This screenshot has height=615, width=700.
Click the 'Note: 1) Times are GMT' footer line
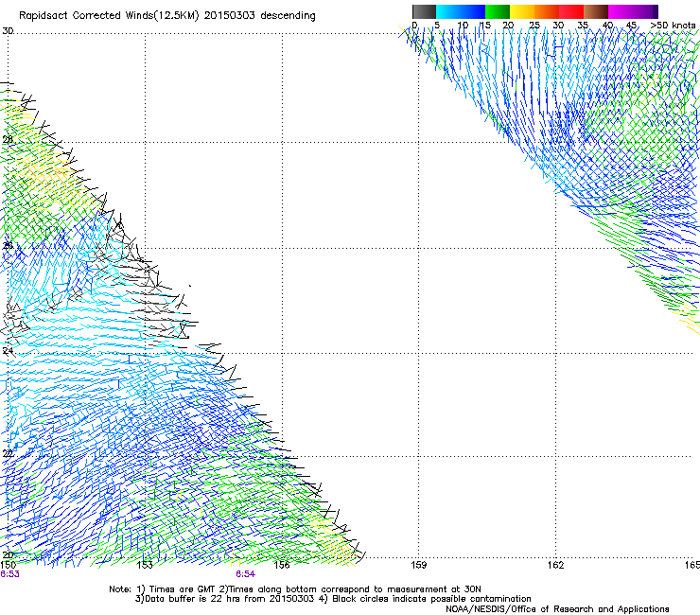(295, 589)
